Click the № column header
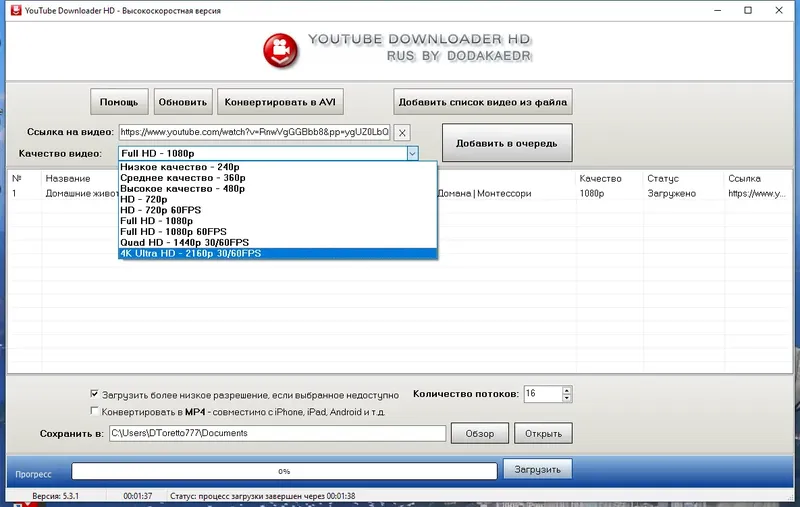The image size is (800, 507). pos(17,179)
